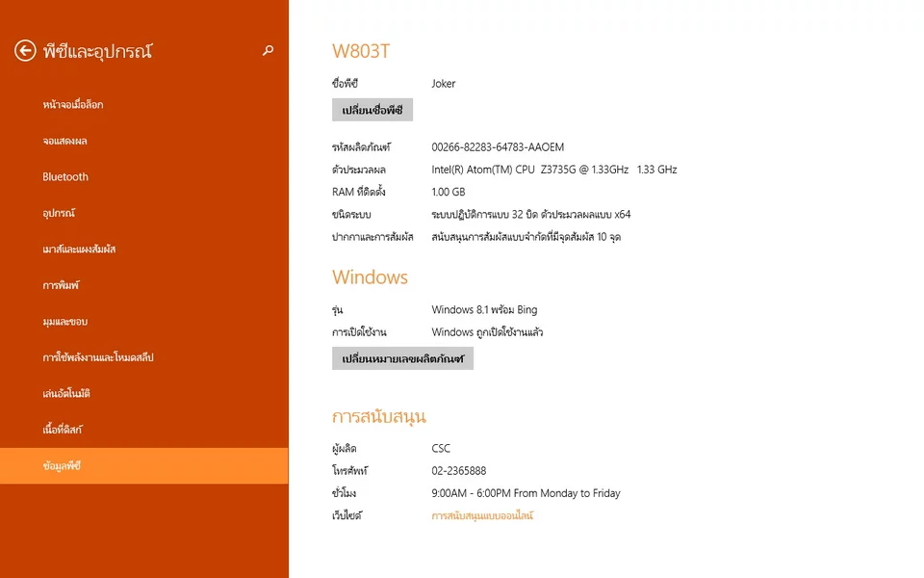Viewport: 924px width, 578px height.
Task: Click the Windows section heading
Action: [x=370, y=277]
